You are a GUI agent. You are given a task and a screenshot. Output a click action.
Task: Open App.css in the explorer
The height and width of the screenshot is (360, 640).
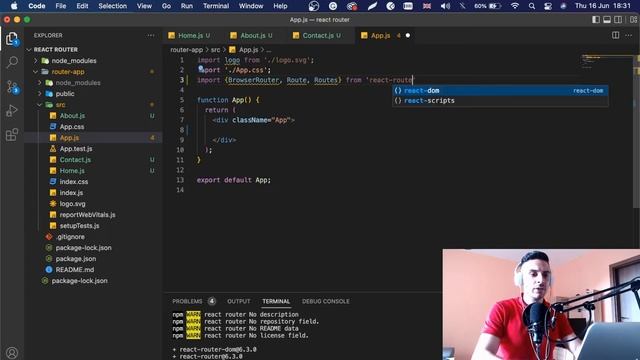[x=72, y=127]
